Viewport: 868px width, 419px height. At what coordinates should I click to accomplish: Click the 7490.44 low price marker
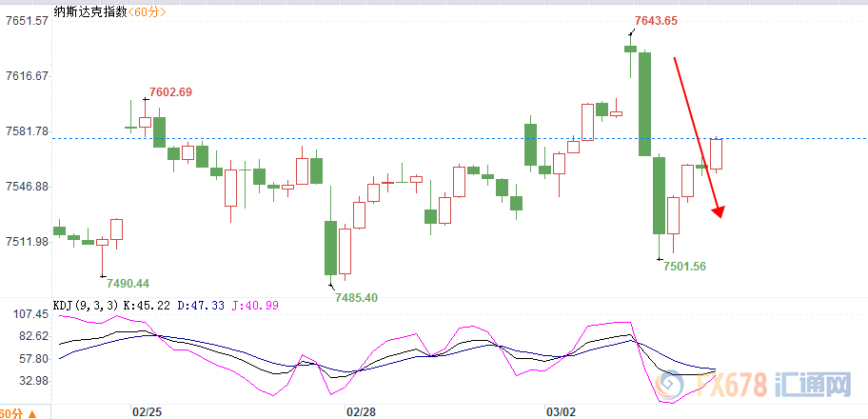point(128,284)
